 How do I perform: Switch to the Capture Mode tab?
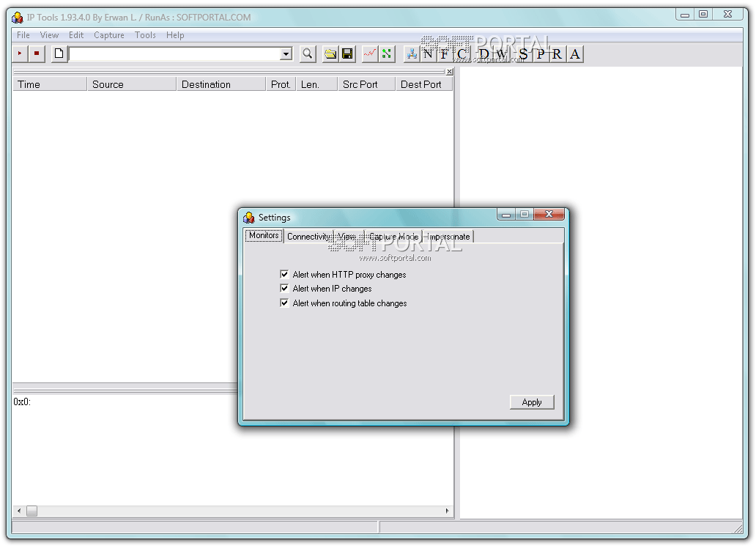click(x=393, y=237)
